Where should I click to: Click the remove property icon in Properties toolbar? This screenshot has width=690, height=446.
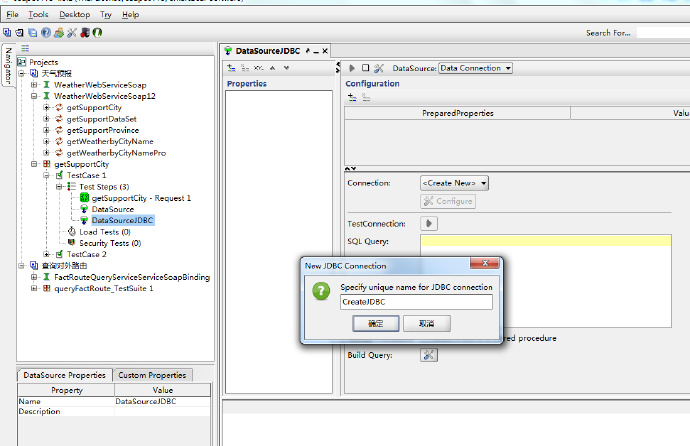pyautogui.click(x=245, y=68)
